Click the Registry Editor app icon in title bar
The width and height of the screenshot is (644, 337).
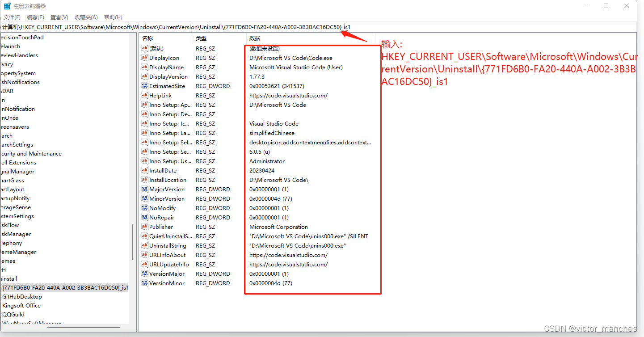click(x=8, y=6)
